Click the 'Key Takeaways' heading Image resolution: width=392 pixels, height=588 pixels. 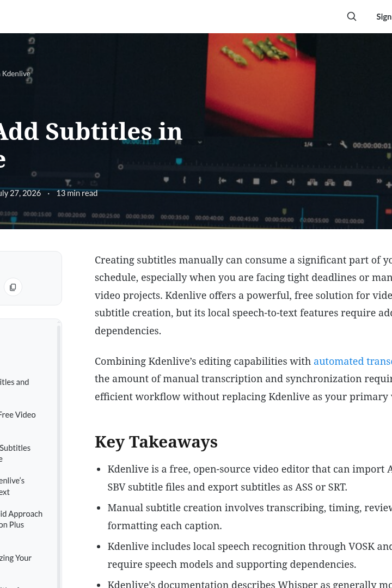tap(156, 442)
